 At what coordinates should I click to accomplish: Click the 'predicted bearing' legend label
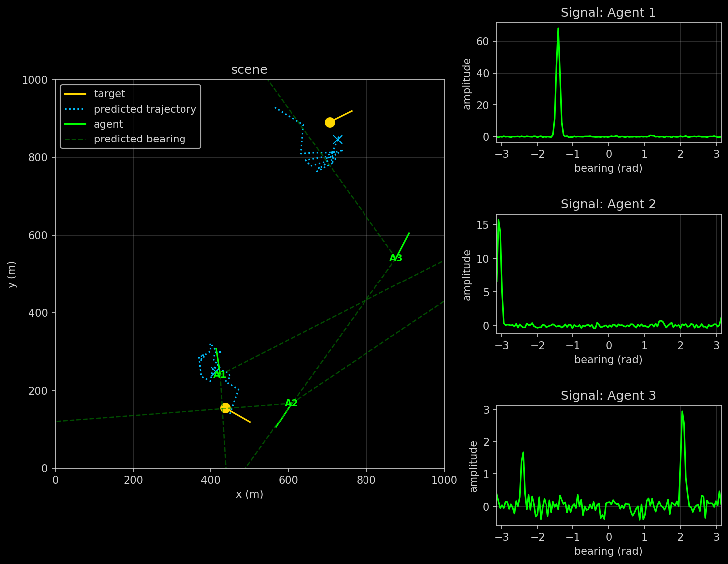[140, 139]
